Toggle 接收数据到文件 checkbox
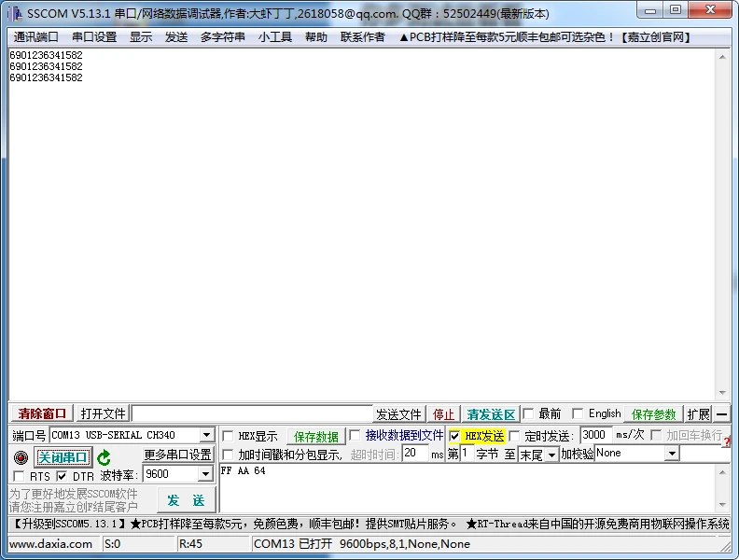The image size is (739, 560). pyautogui.click(x=355, y=435)
